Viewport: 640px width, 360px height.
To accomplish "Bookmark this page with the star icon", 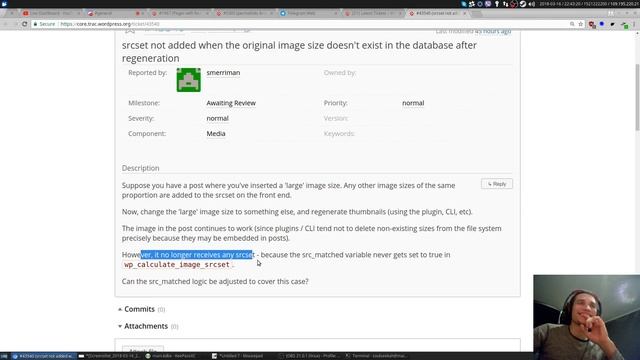I will pyautogui.click(x=581, y=24).
